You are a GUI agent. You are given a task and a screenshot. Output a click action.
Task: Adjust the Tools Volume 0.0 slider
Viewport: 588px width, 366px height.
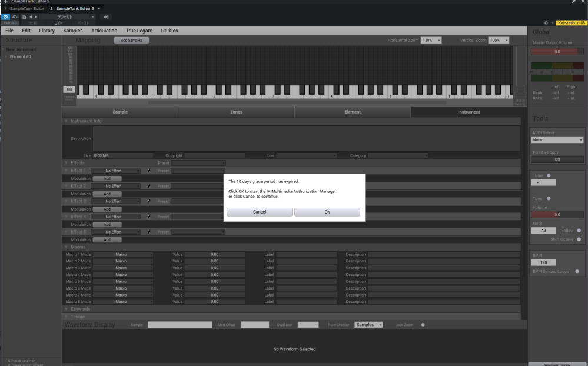(557, 215)
